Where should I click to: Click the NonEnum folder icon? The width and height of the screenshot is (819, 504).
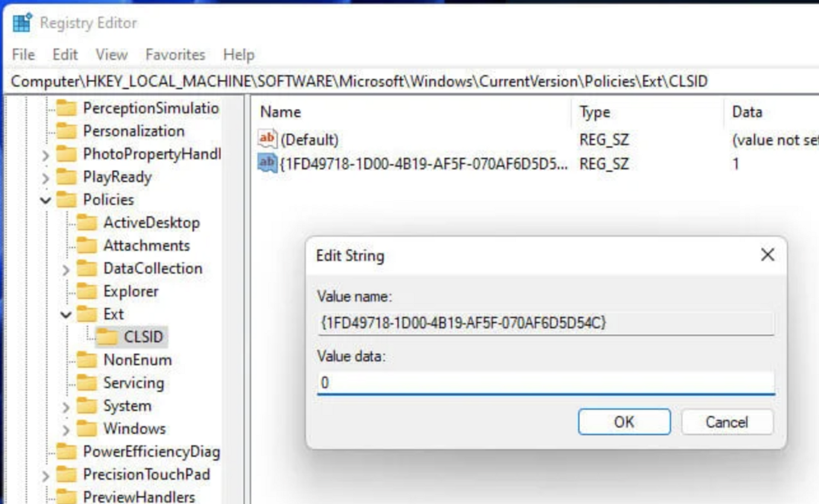click(x=87, y=360)
